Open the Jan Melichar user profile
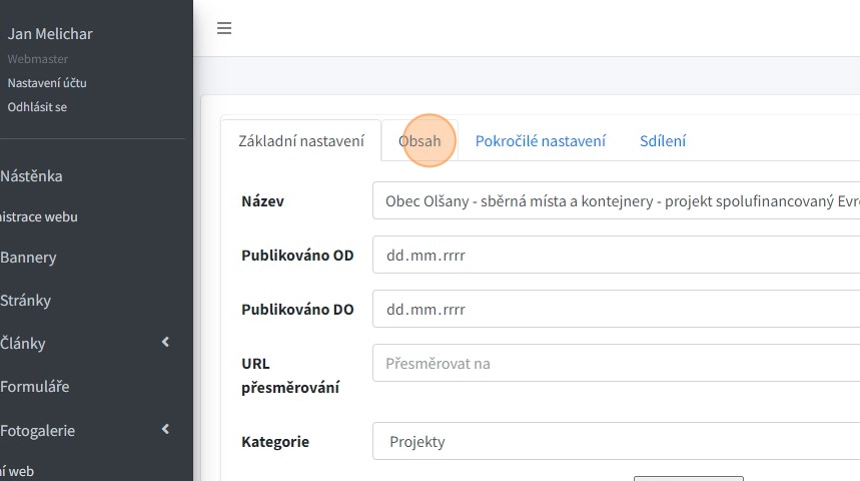This screenshot has width=860, height=481. click(x=50, y=34)
